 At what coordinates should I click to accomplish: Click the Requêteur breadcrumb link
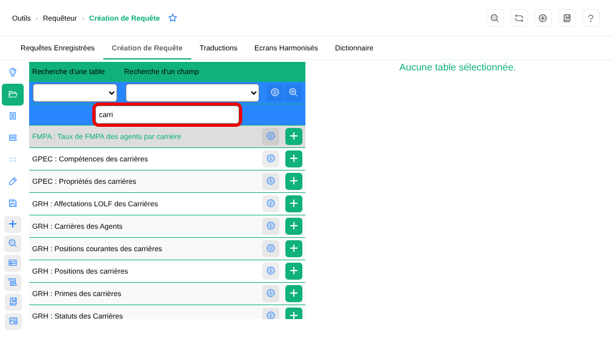(59, 18)
